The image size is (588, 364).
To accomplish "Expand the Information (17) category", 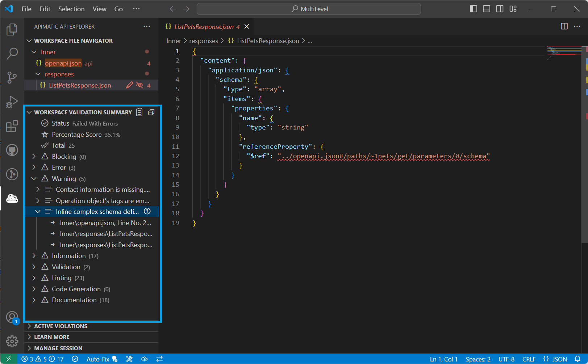I will tap(34, 256).
